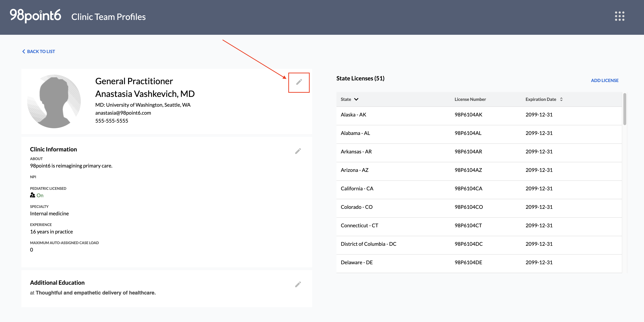The height and width of the screenshot is (322, 644).
Task: Click the email anastasia@98point6.com
Action: click(123, 113)
